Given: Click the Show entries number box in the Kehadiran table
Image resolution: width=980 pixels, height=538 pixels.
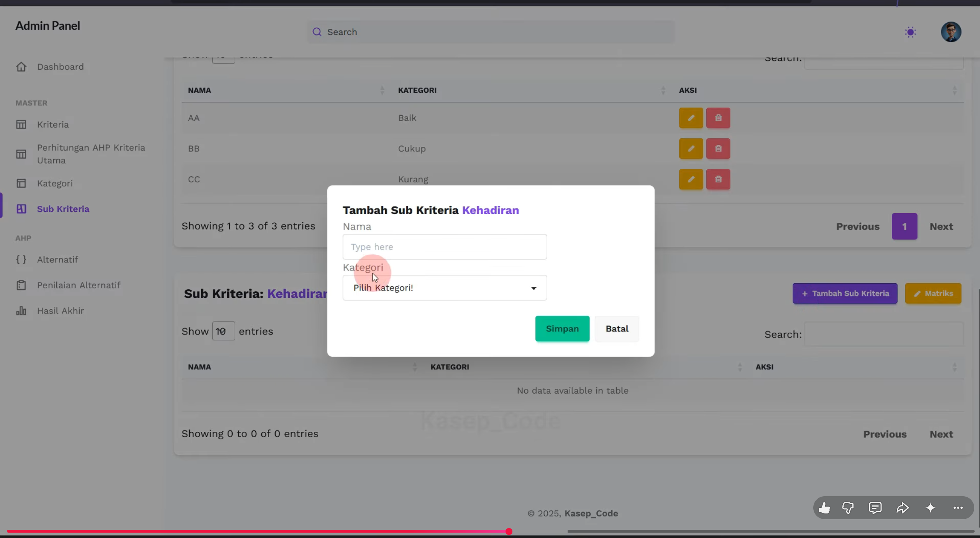Looking at the screenshot, I should tap(223, 331).
